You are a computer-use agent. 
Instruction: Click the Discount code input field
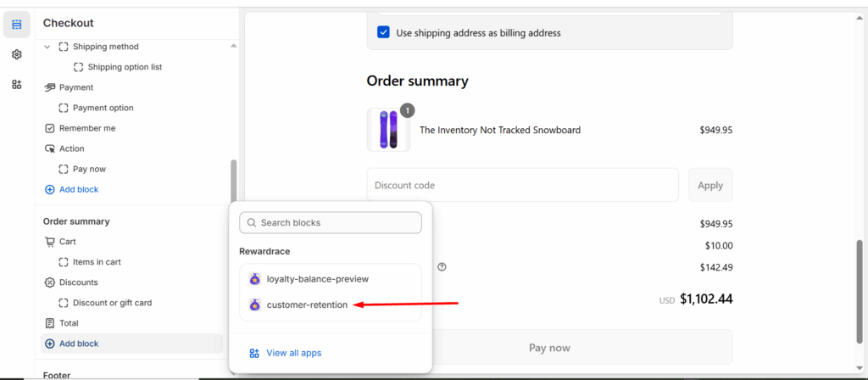point(522,185)
